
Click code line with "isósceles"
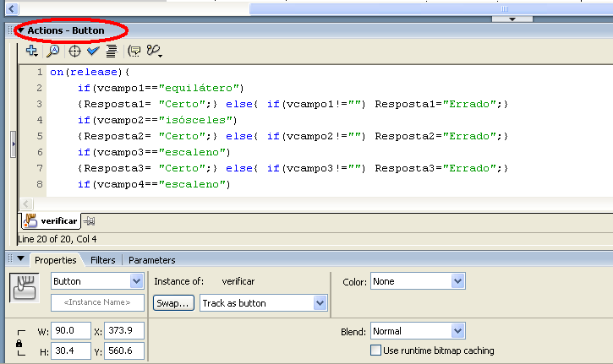[x=157, y=120]
